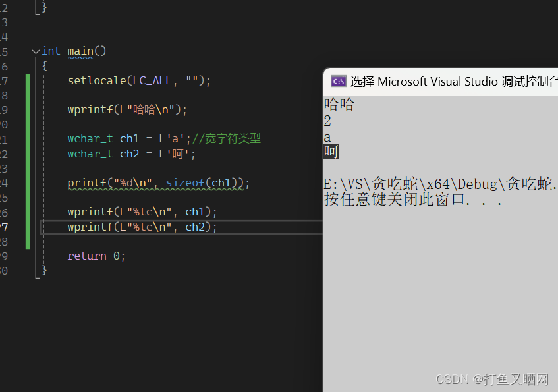Click the debug console window title text

pos(454,82)
